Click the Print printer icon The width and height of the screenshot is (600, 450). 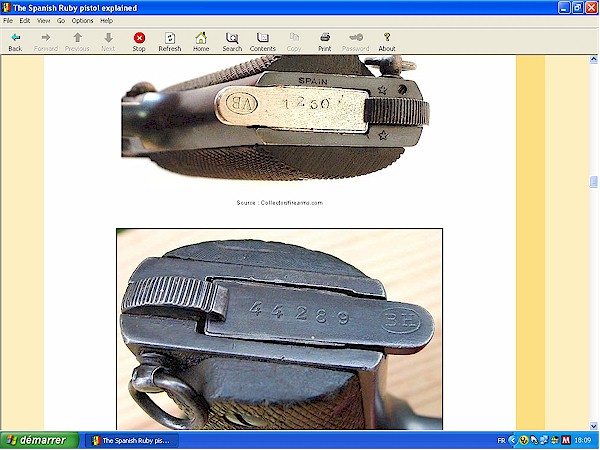pos(325,40)
